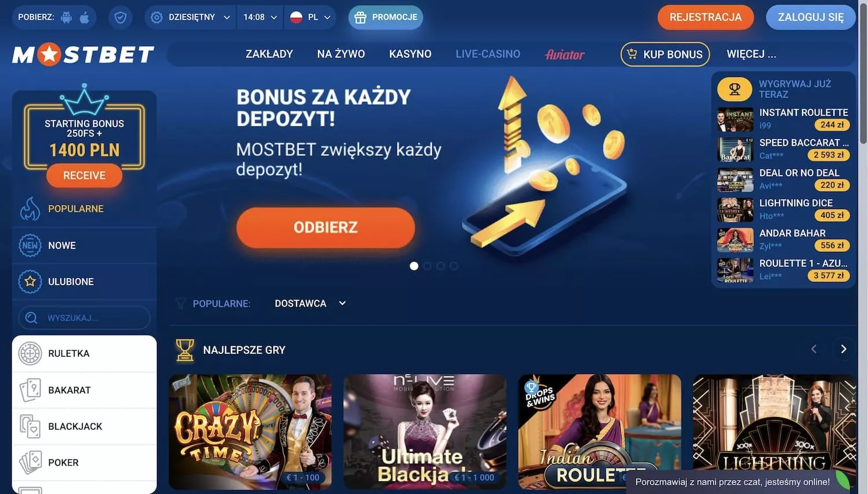Focus the Wyszukaj search field

(84, 318)
